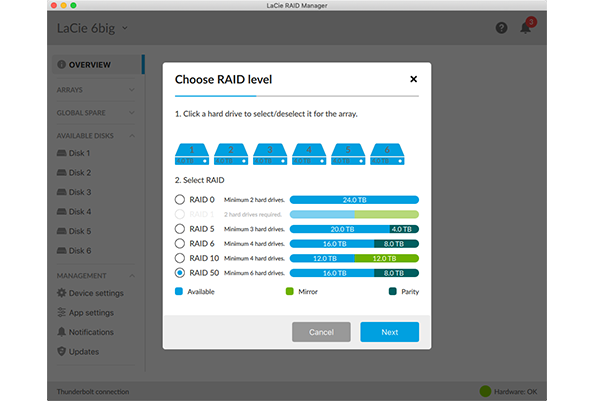Click the green Hardware status indicator

[485, 391]
